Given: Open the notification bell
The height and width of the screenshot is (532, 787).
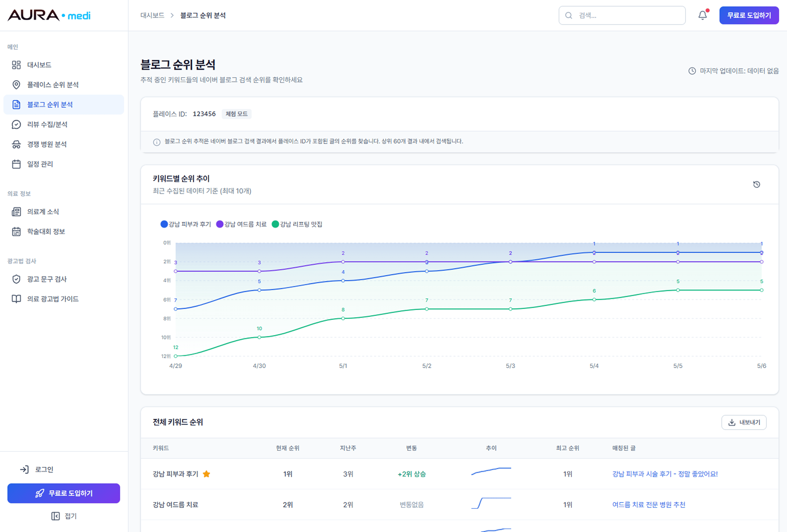Looking at the screenshot, I should point(702,15).
